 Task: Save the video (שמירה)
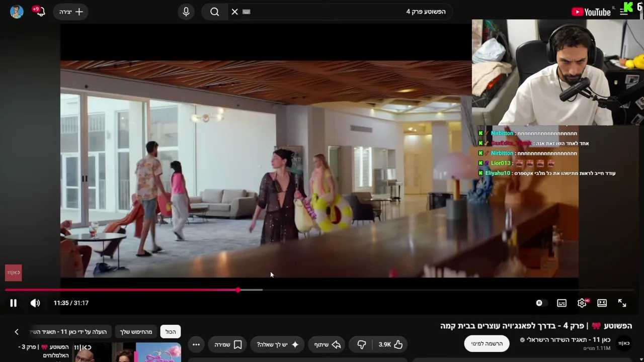click(228, 344)
